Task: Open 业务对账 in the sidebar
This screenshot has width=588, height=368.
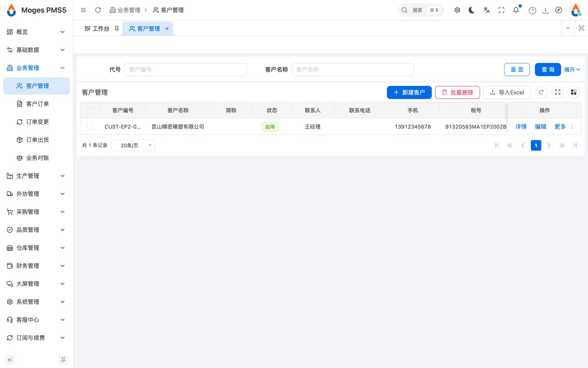Action: pos(36,158)
